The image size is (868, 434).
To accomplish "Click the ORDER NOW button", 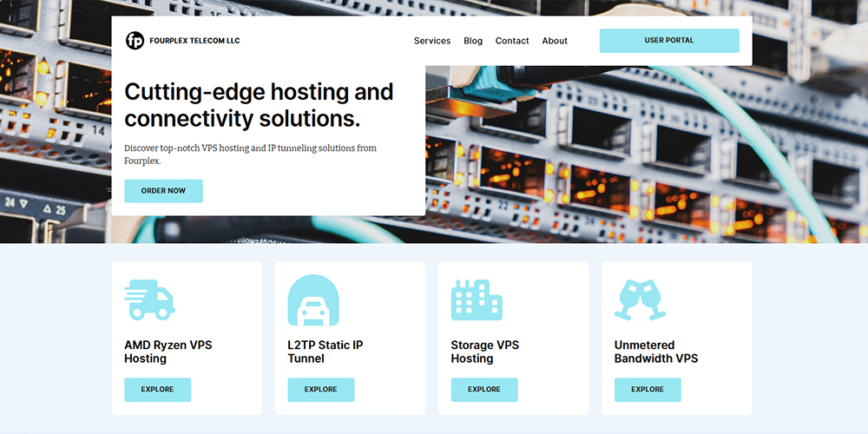I will coord(163,191).
